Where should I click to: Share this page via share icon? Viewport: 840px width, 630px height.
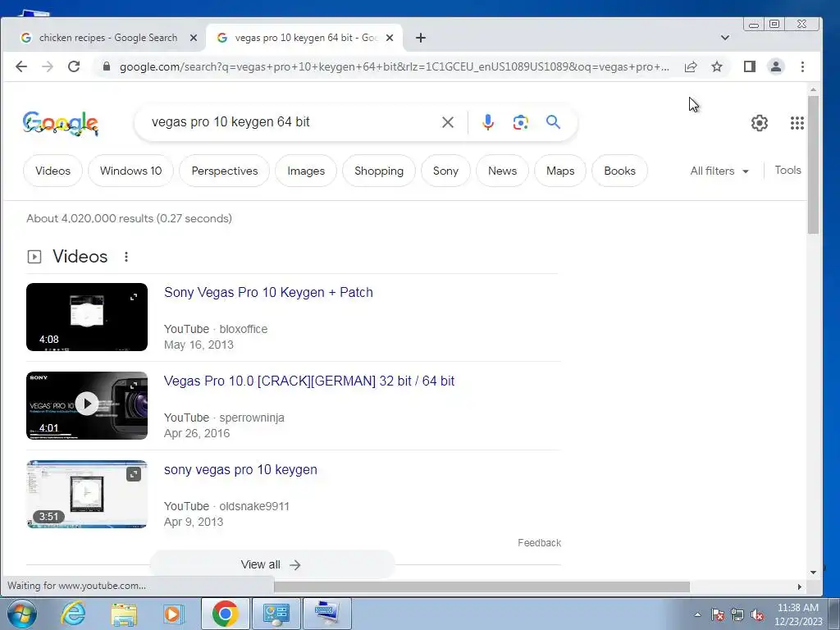pyautogui.click(x=691, y=66)
